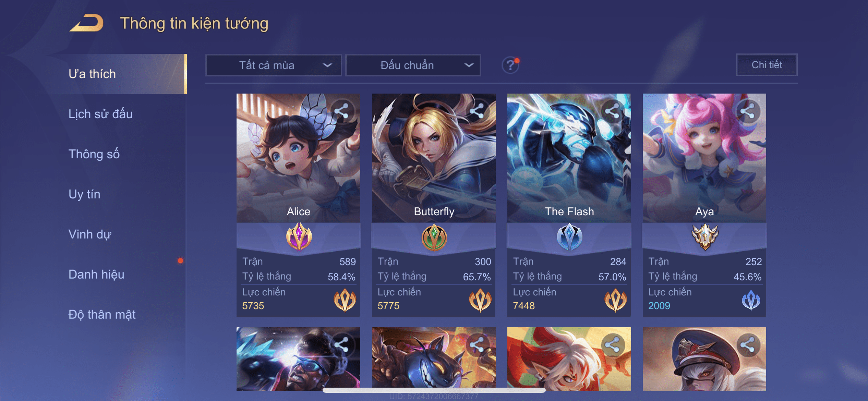Viewport: 868px width, 401px height.
Task: Click Butterfly's green mastery badge
Action: 434,237
